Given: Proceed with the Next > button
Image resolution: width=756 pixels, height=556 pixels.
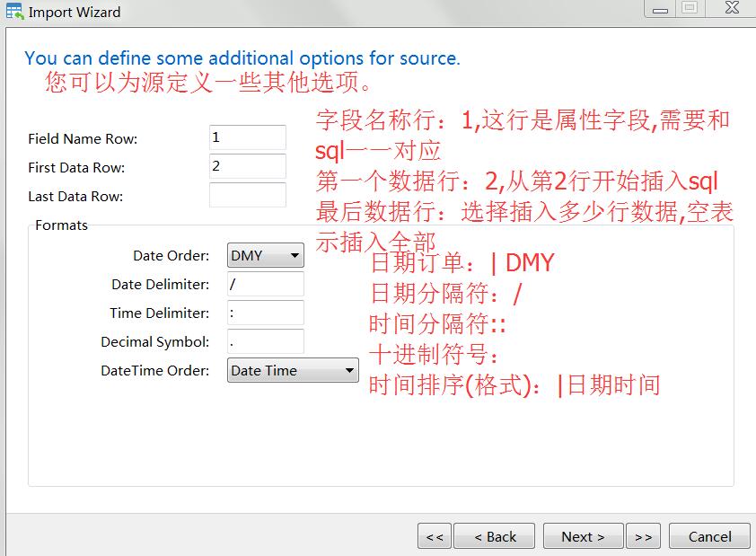Looking at the screenshot, I should (584, 536).
